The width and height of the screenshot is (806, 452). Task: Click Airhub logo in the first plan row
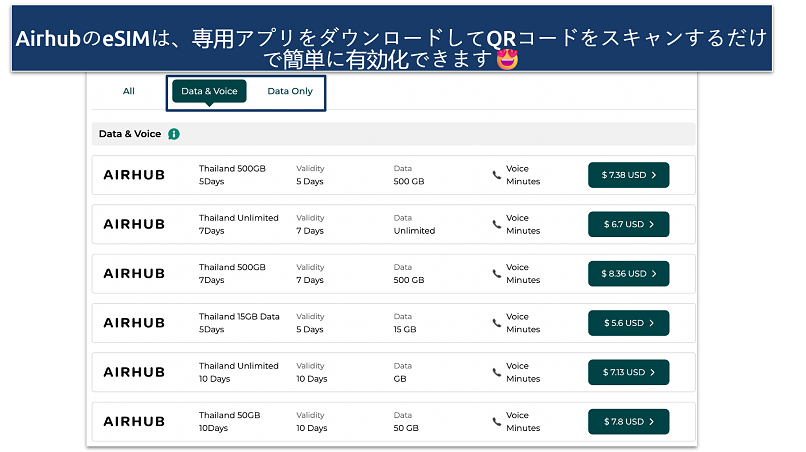[134, 175]
